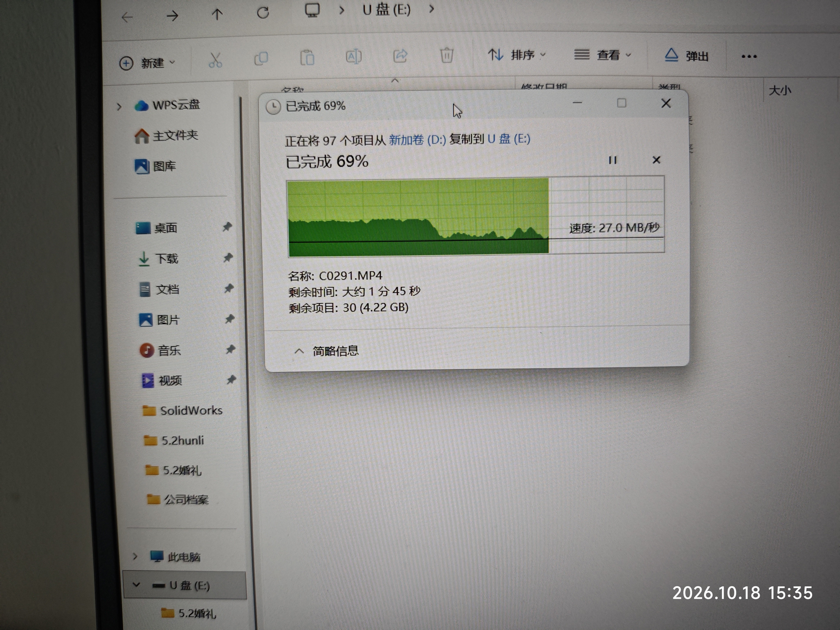Click the Rename icon in toolbar
The height and width of the screenshot is (630, 840).
[x=354, y=57]
